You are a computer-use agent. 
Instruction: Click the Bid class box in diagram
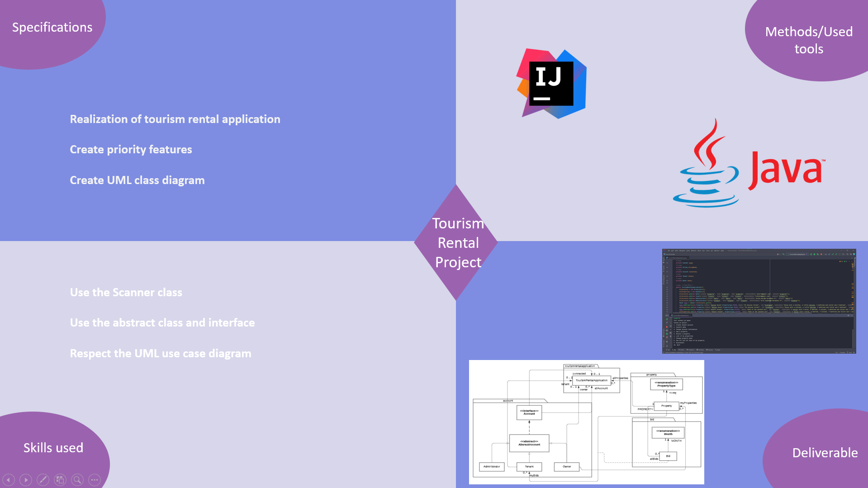tap(668, 456)
